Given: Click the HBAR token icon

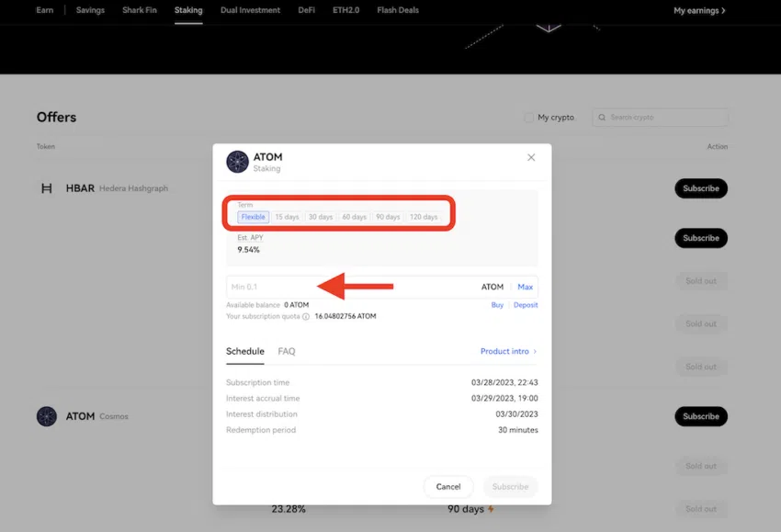Looking at the screenshot, I should pos(46,188).
